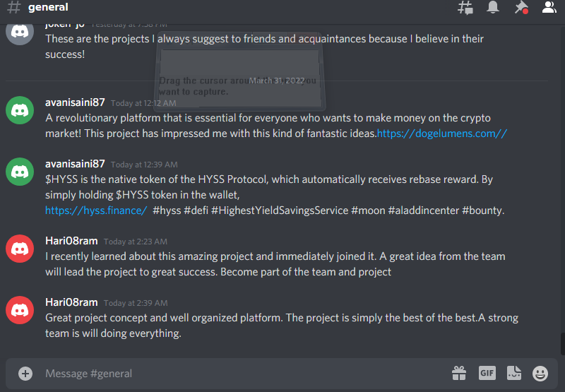Open the GIF picker
The height and width of the screenshot is (392, 565).
coord(487,373)
